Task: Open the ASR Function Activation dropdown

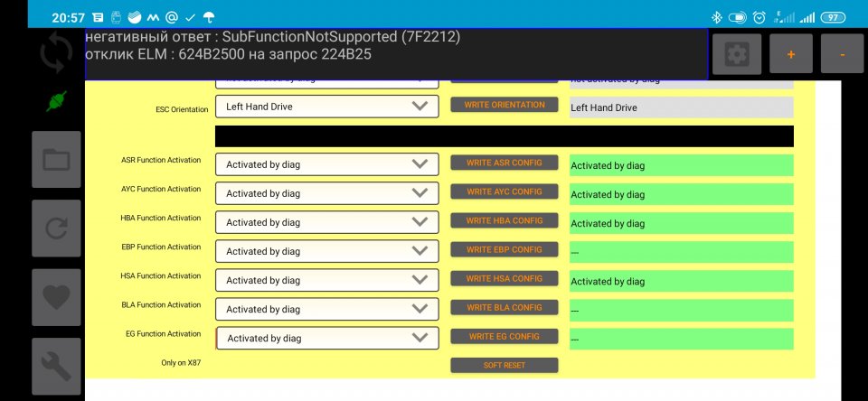Action: point(326,164)
